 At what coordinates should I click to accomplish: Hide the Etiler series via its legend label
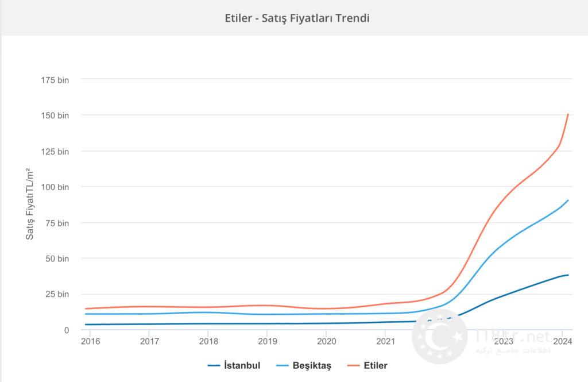point(376,365)
